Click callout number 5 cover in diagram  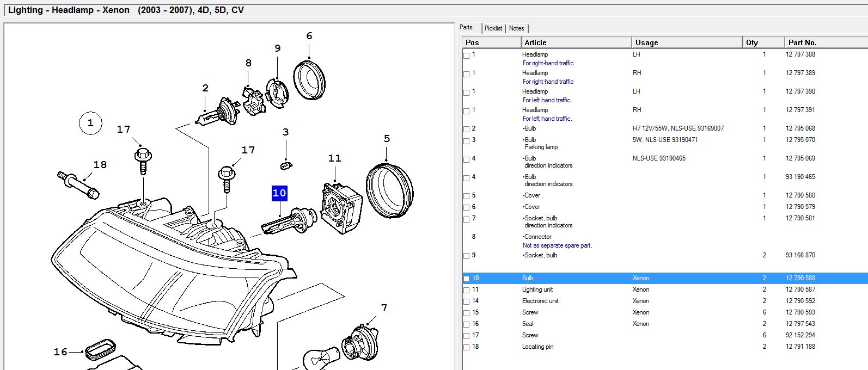point(387,139)
